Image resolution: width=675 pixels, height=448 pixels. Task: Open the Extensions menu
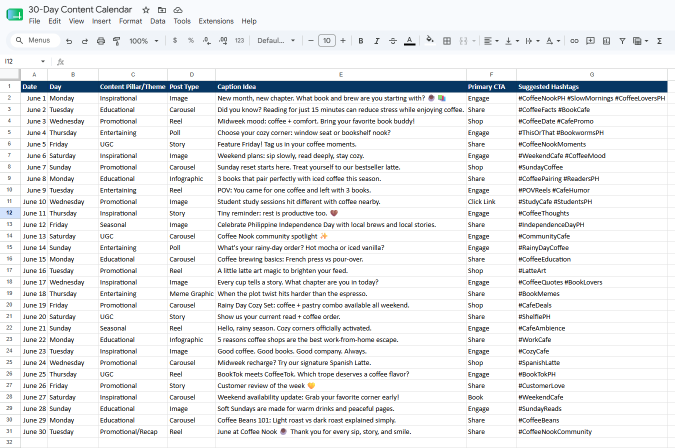point(216,21)
